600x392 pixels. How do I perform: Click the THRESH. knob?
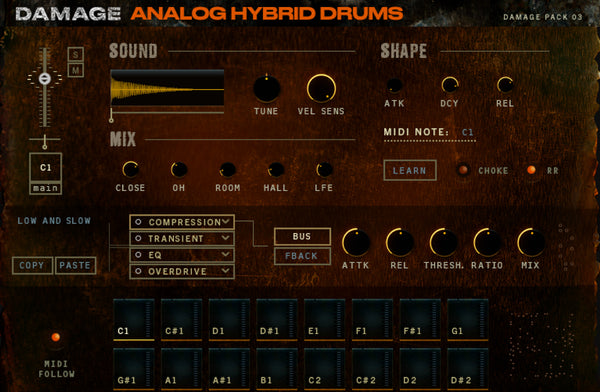(x=443, y=242)
